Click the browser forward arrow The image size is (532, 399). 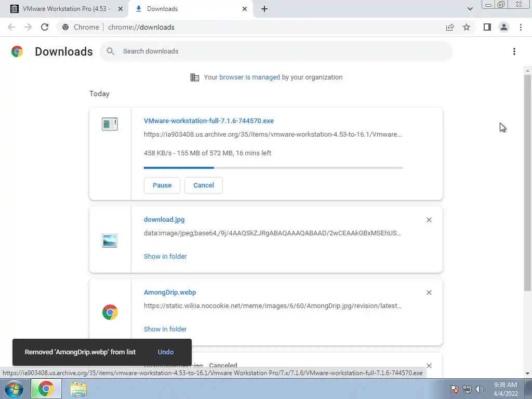pos(28,27)
